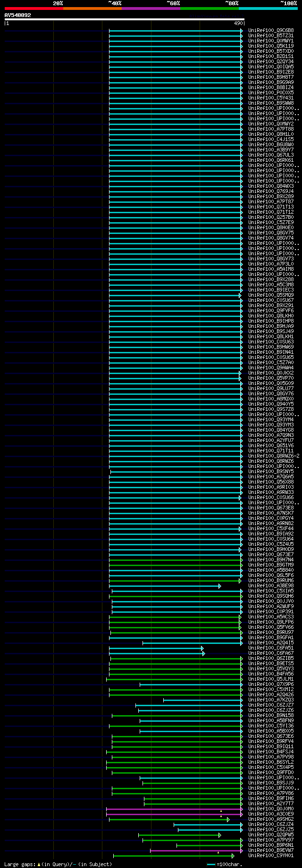
Task: Click the purple bar for UniRef100_Q0J0M0
Action: (x=175, y=809)
